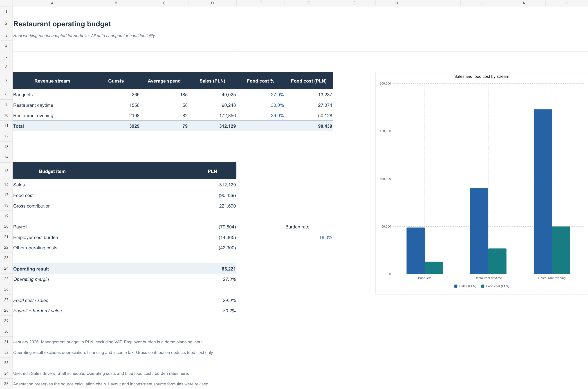Click the 'Use: edit Sales drivers' note row
The image size is (588, 389).
101,374
